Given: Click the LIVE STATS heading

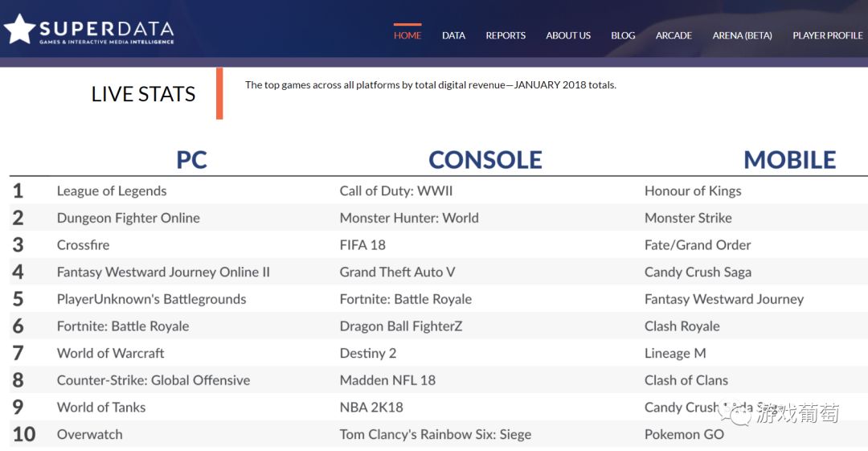Looking at the screenshot, I should [x=143, y=94].
